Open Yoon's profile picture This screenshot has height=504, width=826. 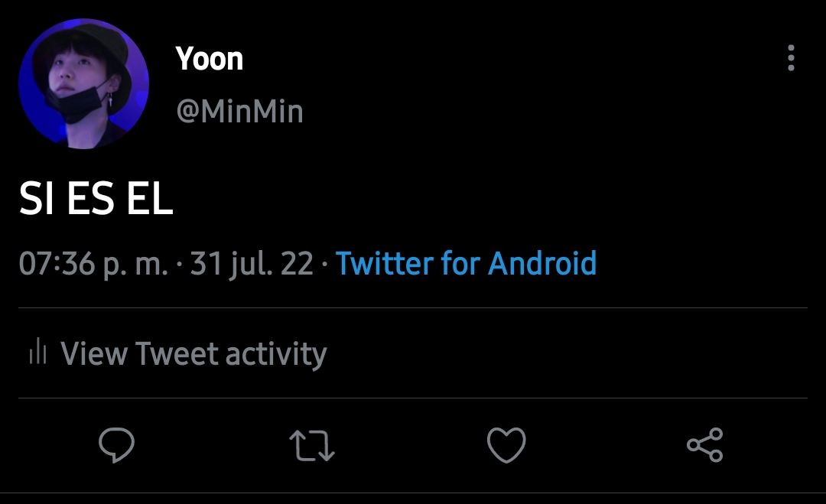click(84, 83)
